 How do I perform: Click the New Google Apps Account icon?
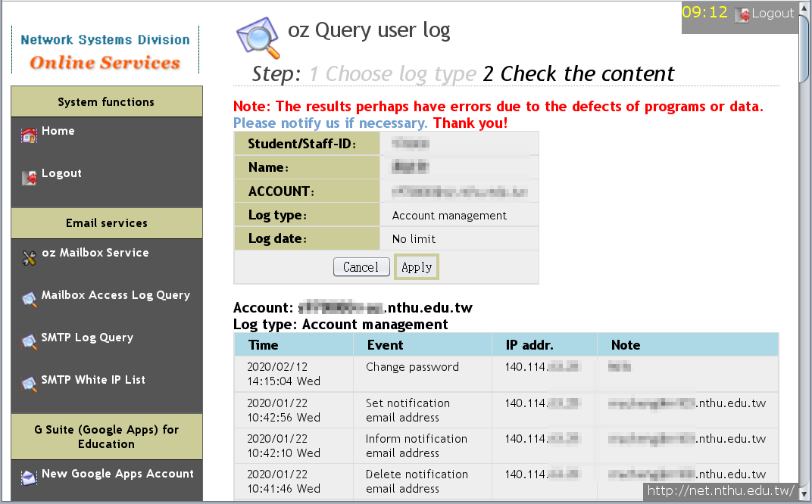pyautogui.click(x=29, y=478)
